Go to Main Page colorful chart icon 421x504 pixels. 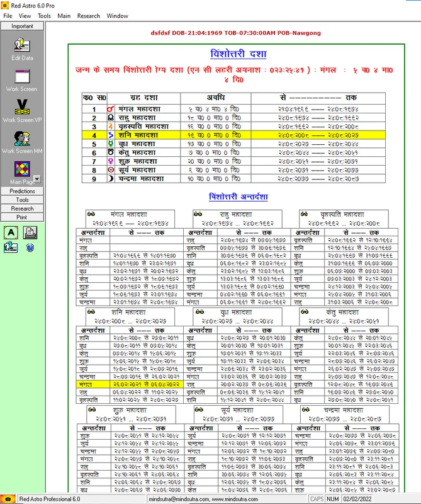22,169
